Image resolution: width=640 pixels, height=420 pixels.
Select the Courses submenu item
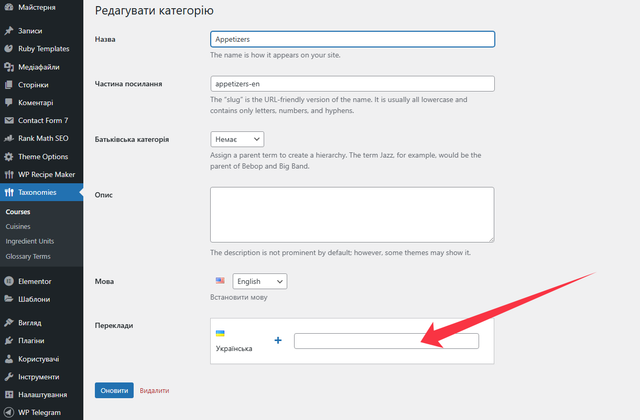point(18,212)
